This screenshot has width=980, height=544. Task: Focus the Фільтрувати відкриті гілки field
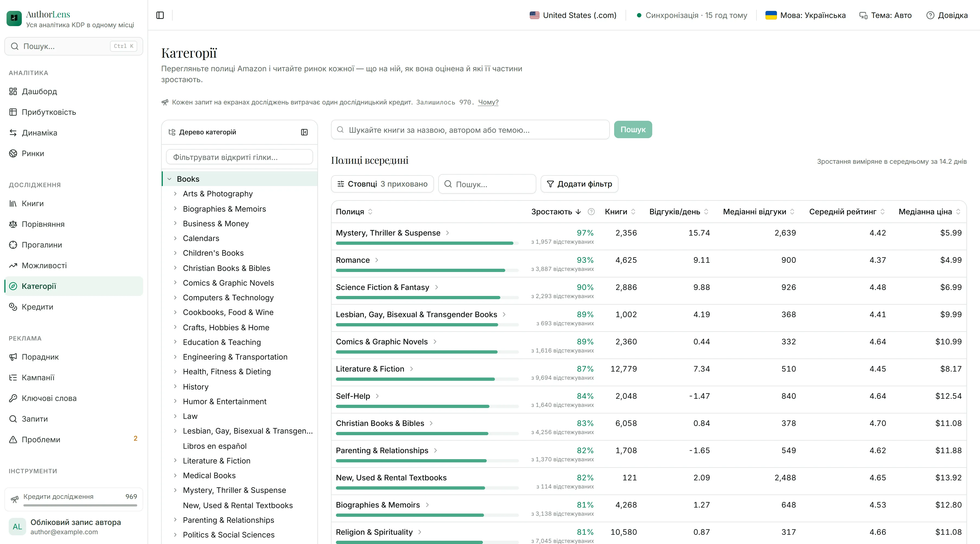(239, 157)
